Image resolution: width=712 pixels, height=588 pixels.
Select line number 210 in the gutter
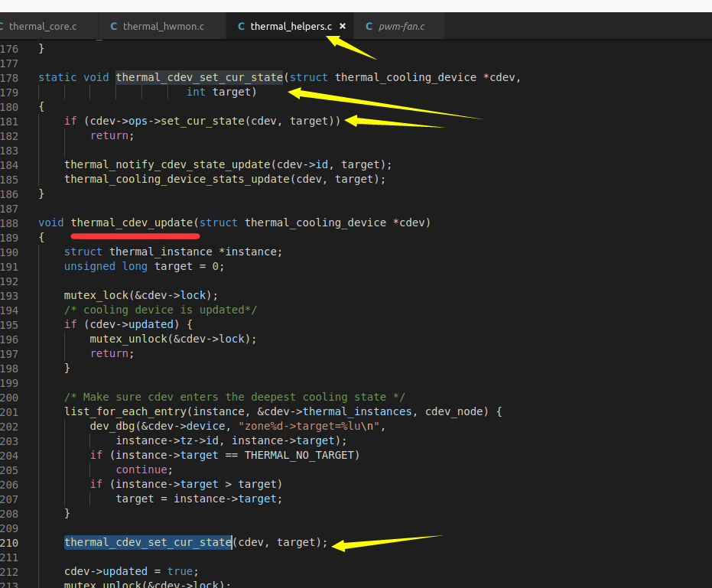point(9,542)
